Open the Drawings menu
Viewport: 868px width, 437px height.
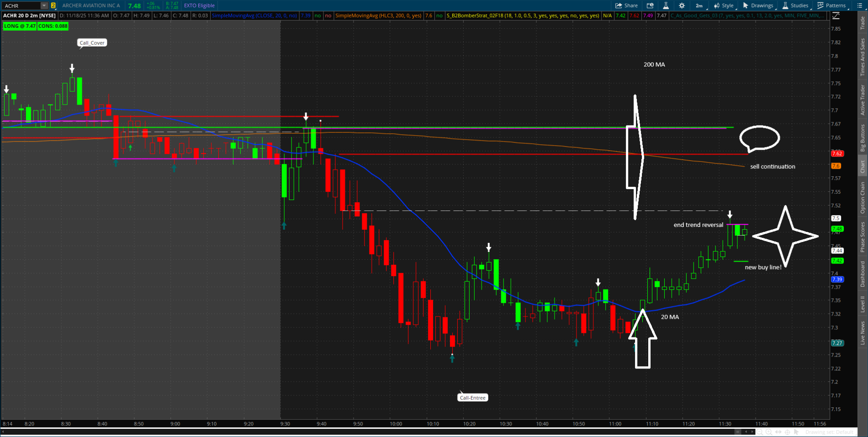(x=758, y=5)
